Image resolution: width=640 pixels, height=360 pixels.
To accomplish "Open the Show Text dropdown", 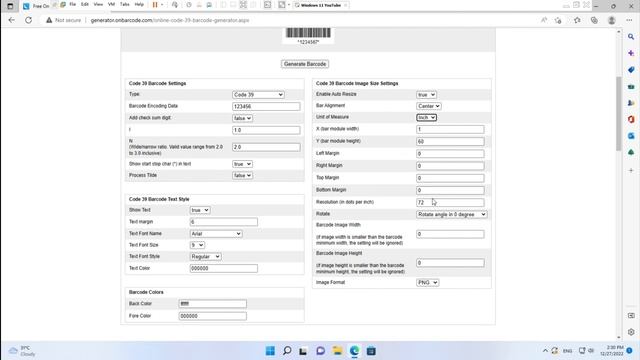I will [200, 210].
